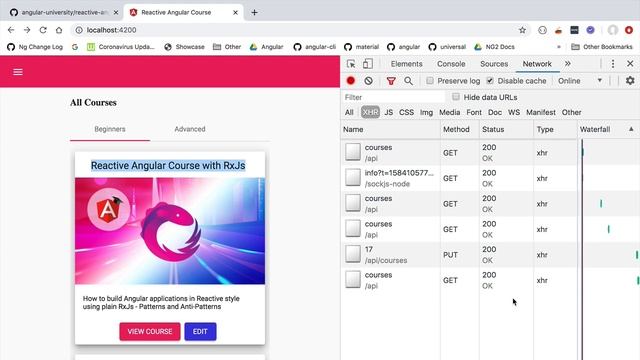Open the Other bookmarks folder
Viewport: 640px width, 360px height.
pos(227,47)
